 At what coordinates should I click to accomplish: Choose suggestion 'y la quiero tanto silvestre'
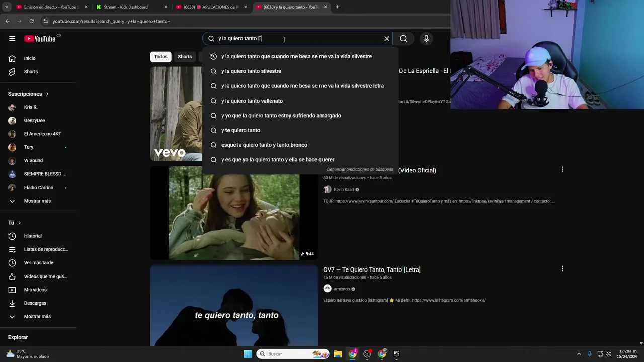pyautogui.click(x=300, y=71)
